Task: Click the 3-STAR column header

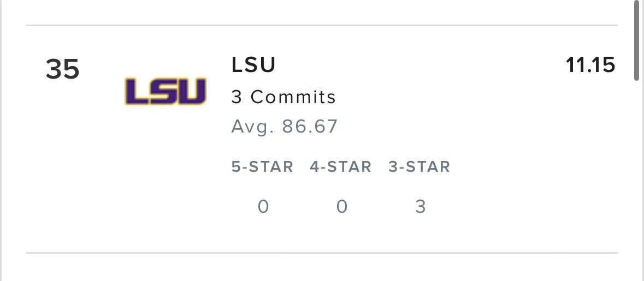Action: (x=420, y=167)
